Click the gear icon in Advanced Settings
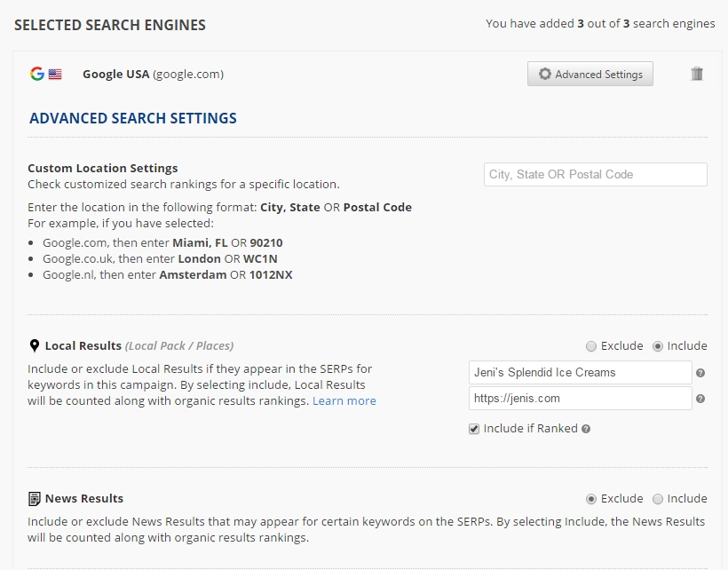The image size is (728, 570). click(x=545, y=75)
